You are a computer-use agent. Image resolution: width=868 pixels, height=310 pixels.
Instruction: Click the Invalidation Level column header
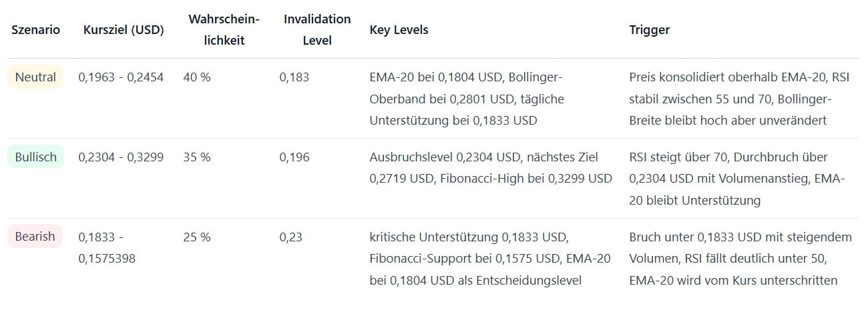317,29
